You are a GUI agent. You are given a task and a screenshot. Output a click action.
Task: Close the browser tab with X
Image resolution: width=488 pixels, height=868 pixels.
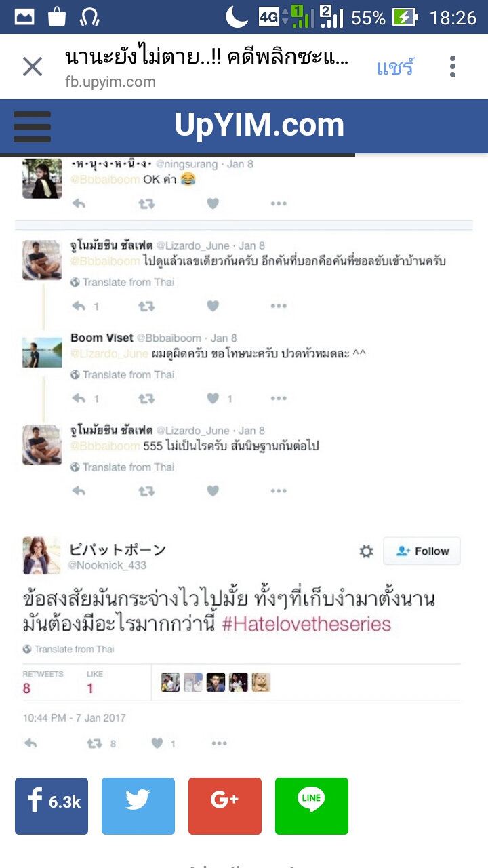[33, 66]
